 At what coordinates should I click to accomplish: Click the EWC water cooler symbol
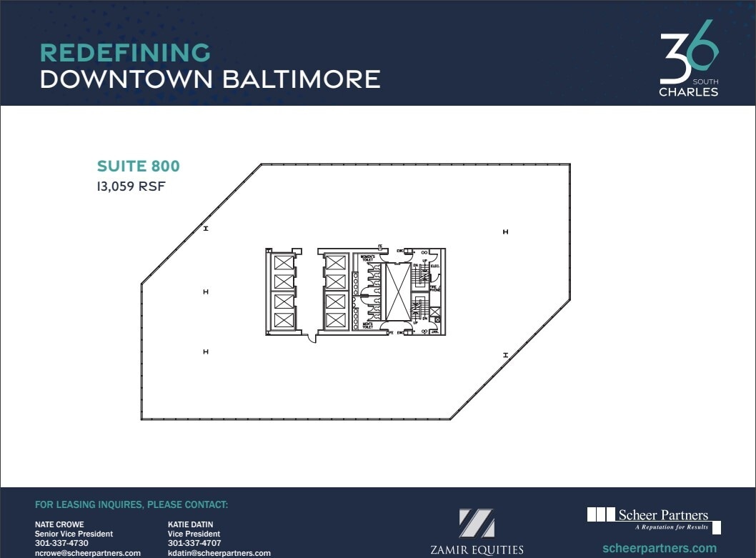click(401, 251)
